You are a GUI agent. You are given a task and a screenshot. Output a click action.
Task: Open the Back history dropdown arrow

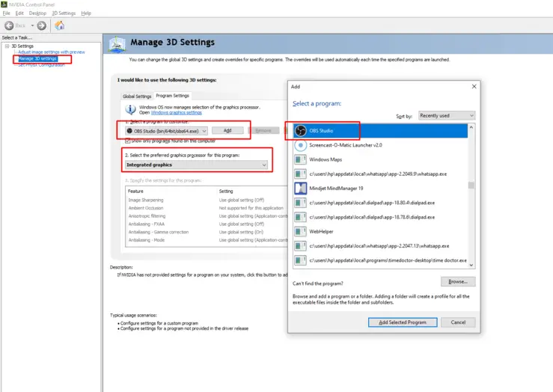32,25
